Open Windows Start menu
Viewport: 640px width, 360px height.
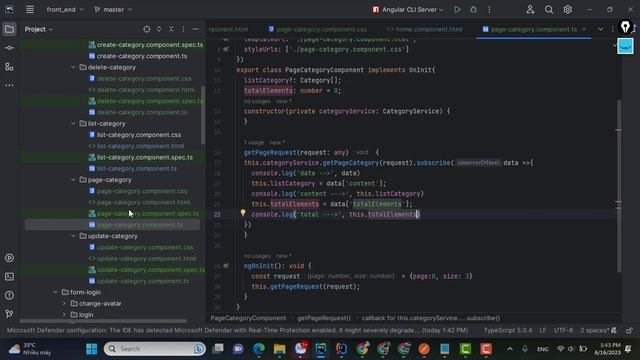[x=91, y=349]
